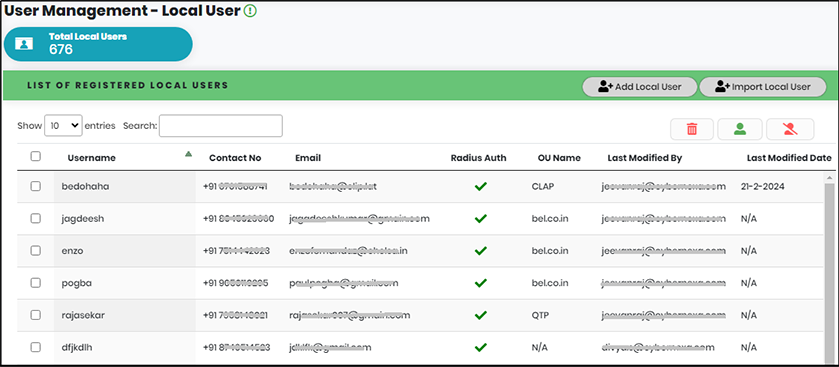839x367 pixels.
Task: Select the checkbox for user bedohaha
Action: tap(35, 186)
